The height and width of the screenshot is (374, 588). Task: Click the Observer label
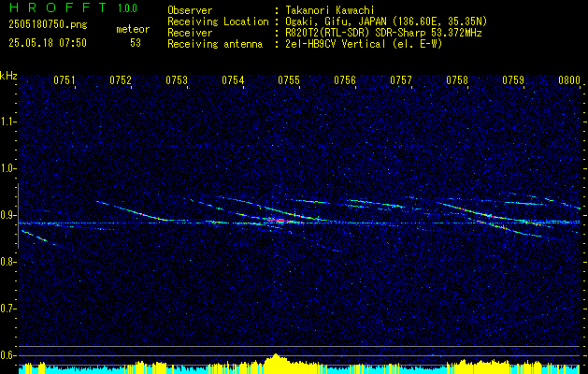[x=190, y=10]
